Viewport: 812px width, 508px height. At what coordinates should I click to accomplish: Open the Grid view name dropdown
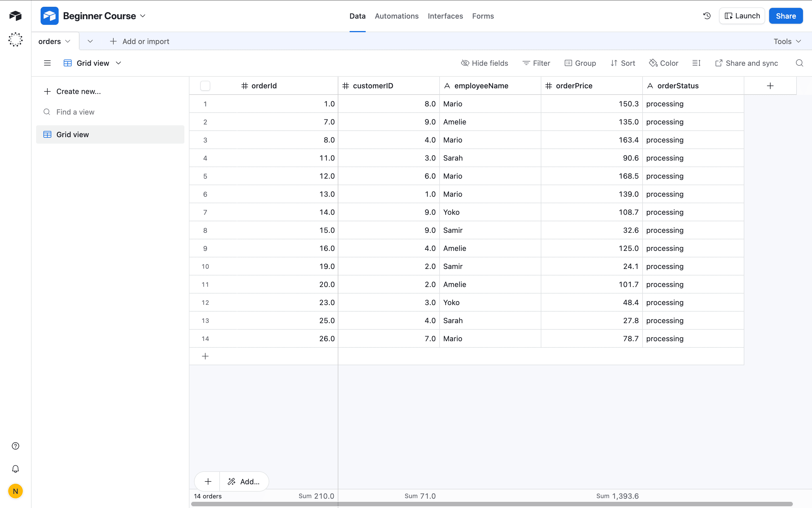tap(118, 63)
